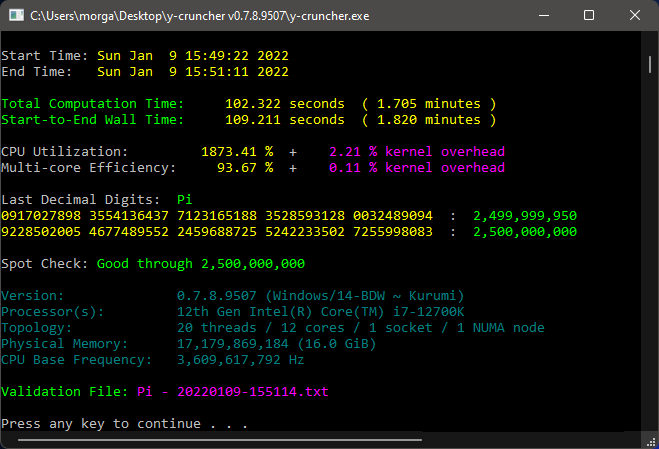This screenshot has height=449, width=659.
Task: Click the physical memory 17,179,869,184 value
Action: click(x=277, y=344)
